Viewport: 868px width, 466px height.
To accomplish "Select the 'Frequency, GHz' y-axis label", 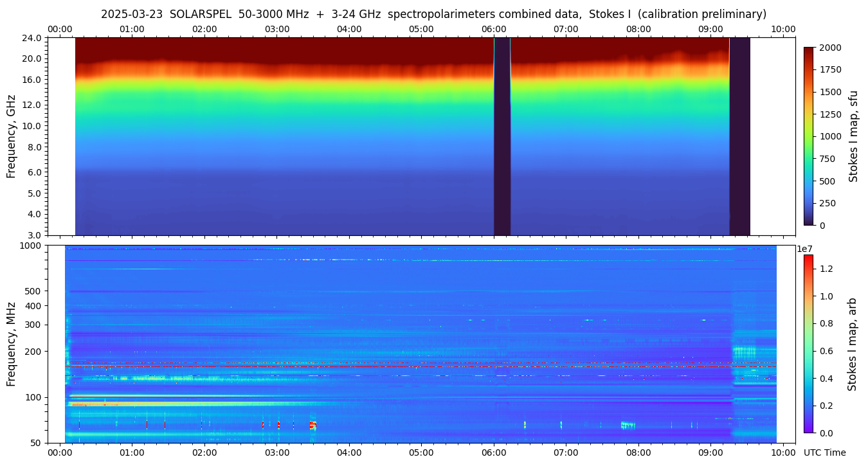I will pos(11,137).
